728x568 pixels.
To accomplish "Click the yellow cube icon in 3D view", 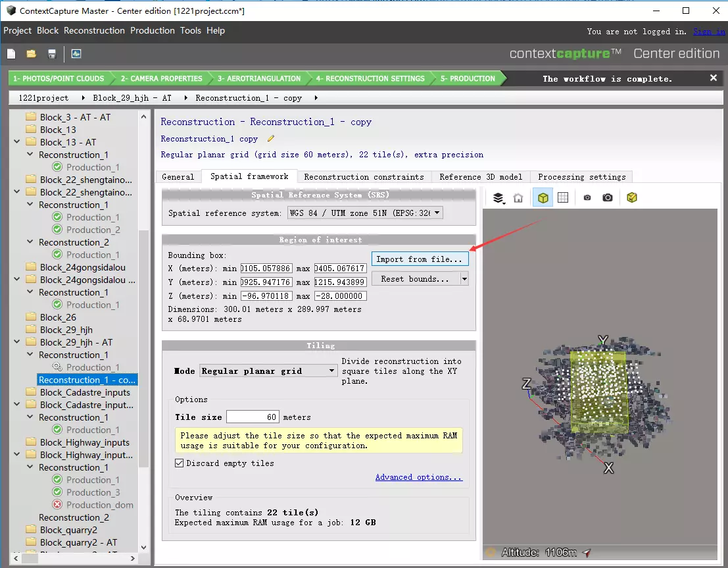I will coord(632,198).
